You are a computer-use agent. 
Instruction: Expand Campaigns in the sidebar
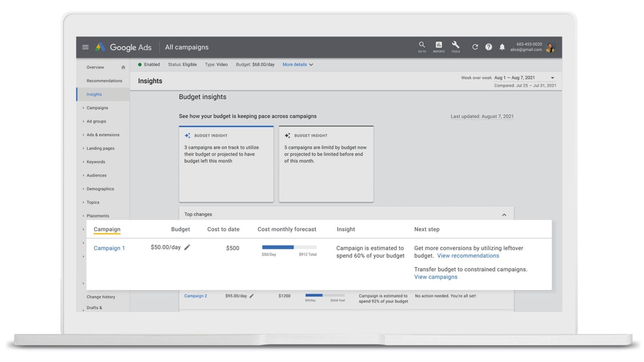coord(97,108)
